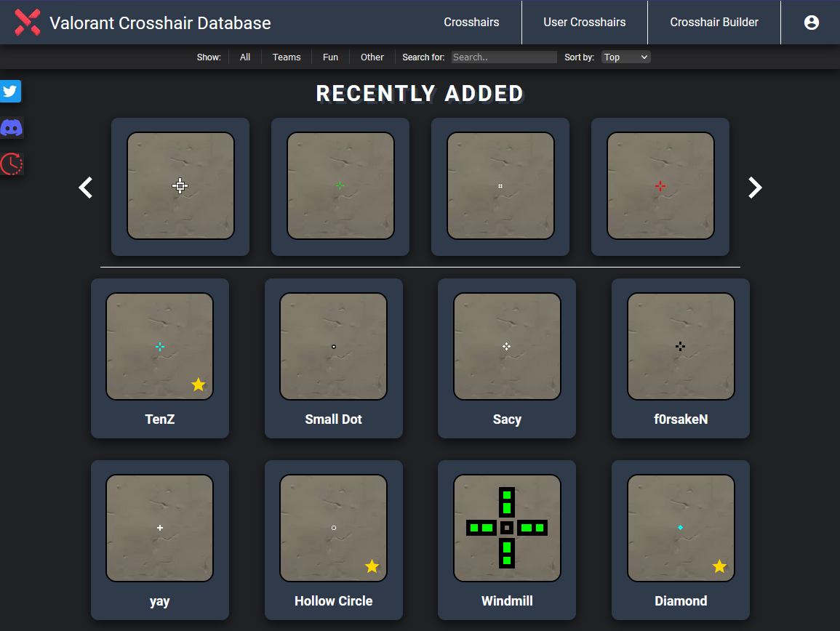Viewport: 840px width, 631px height.
Task: Click the crossed-swords site logo
Action: (x=28, y=23)
